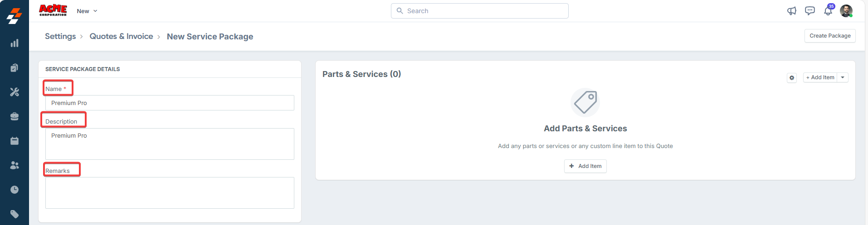Expand the New dropdown menu
868x225 pixels.
click(87, 11)
